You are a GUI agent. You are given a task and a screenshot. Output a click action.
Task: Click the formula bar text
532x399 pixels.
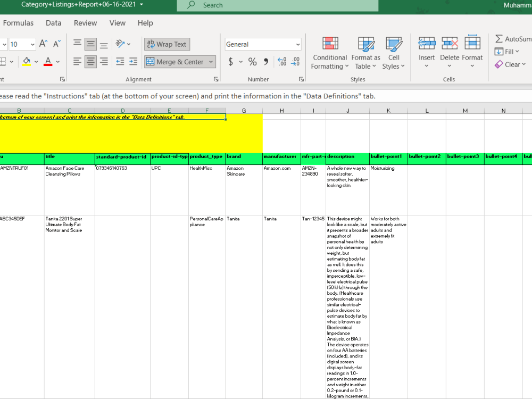pyautogui.click(x=187, y=96)
